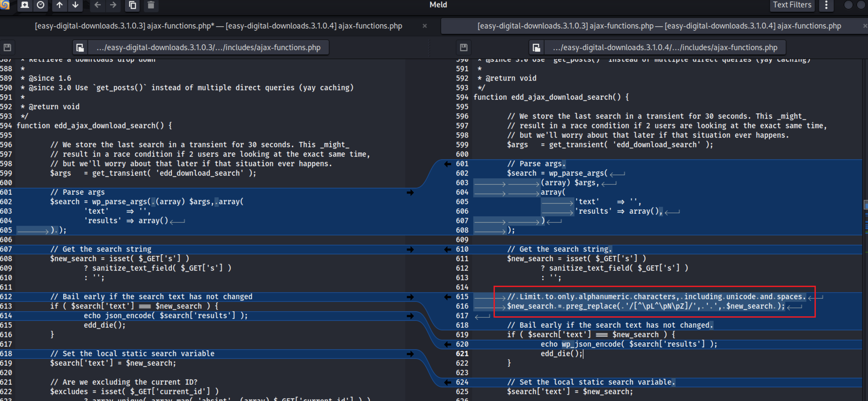Delete the current change with trash icon
The image size is (868, 401).
pyautogui.click(x=151, y=5)
